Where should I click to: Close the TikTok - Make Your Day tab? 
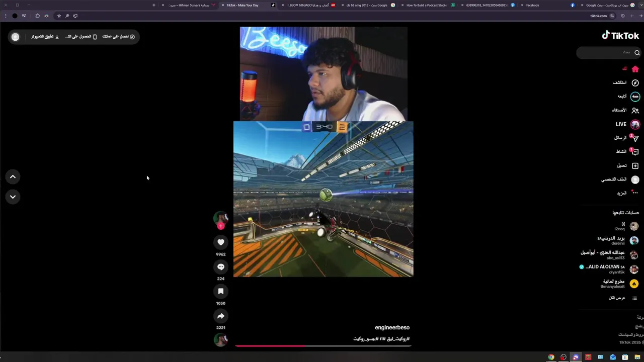pos(223,5)
